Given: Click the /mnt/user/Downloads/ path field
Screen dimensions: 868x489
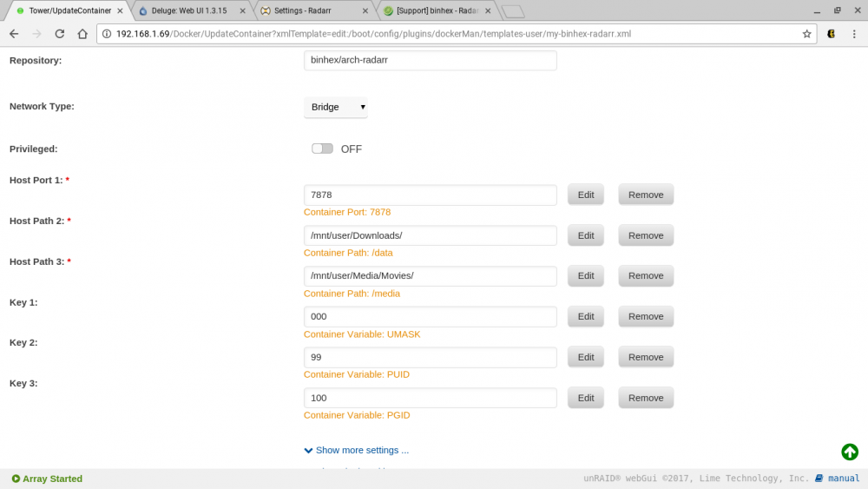Looking at the screenshot, I should tap(431, 235).
